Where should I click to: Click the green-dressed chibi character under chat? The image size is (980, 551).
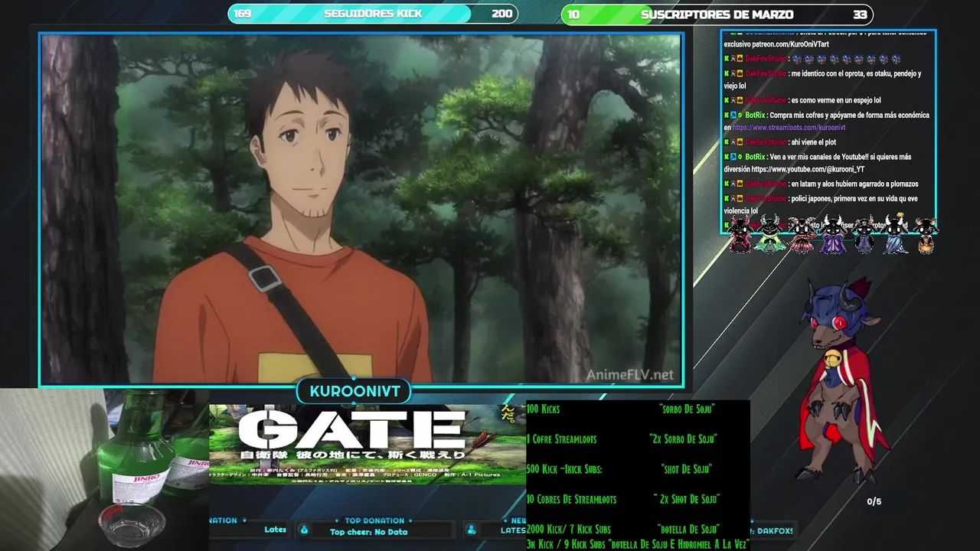tap(769, 235)
